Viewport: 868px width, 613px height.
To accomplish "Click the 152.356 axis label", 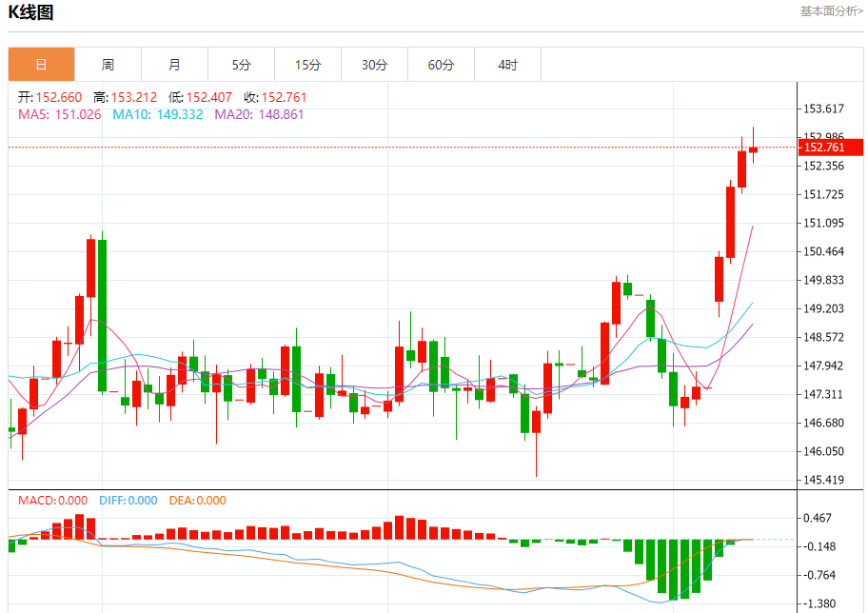I will click(823, 166).
